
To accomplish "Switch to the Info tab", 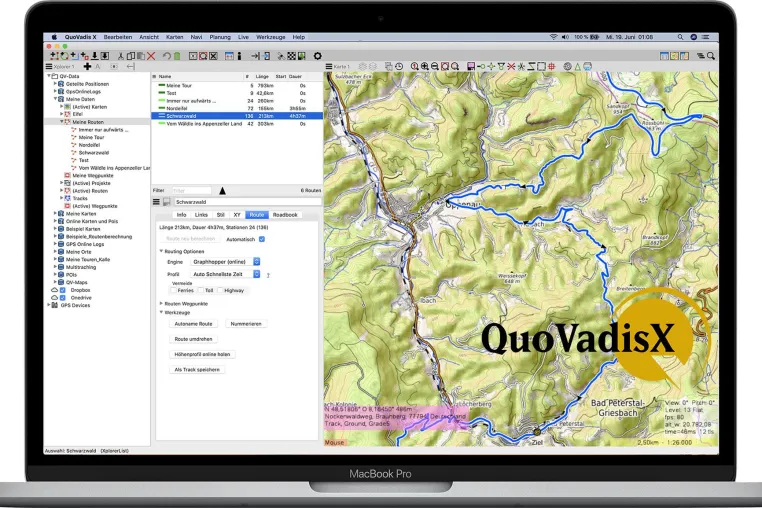I will (181, 215).
